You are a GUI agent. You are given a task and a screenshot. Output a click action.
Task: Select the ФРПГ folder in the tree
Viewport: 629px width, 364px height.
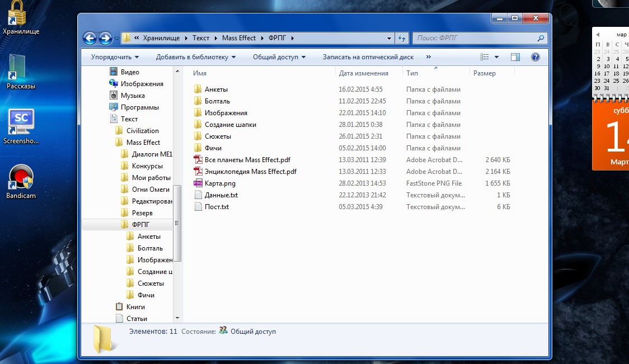point(140,224)
